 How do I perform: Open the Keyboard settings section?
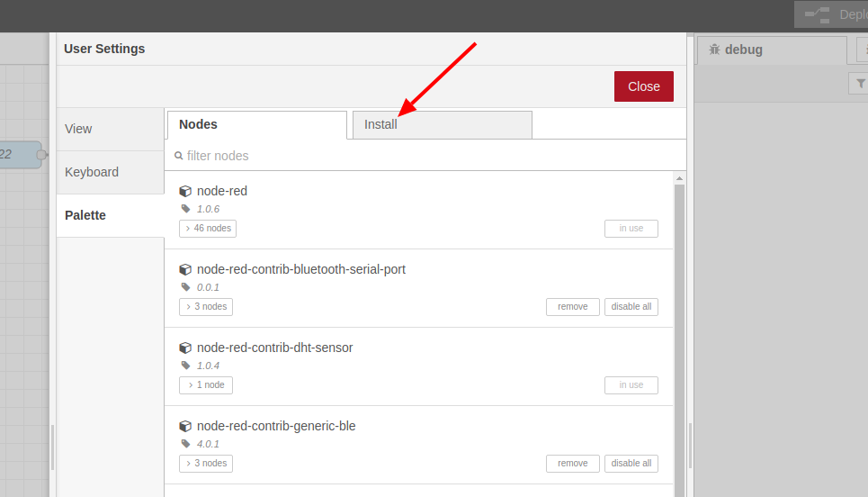coord(110,172)
